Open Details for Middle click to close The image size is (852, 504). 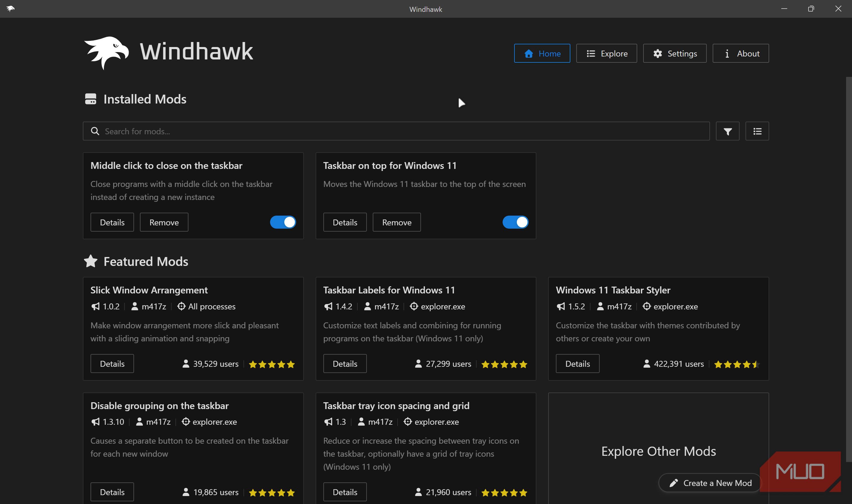[x=112, y=222]
